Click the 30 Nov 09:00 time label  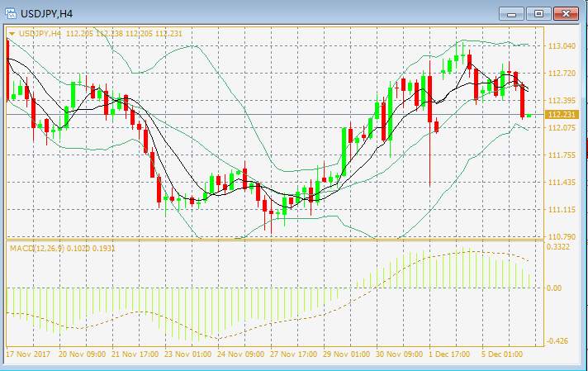click(400, 354)
